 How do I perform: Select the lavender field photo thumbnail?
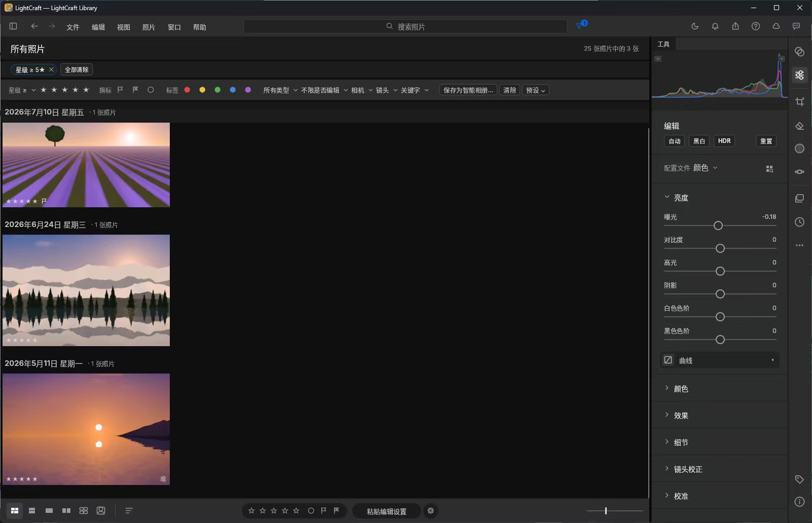pos(86,165)
